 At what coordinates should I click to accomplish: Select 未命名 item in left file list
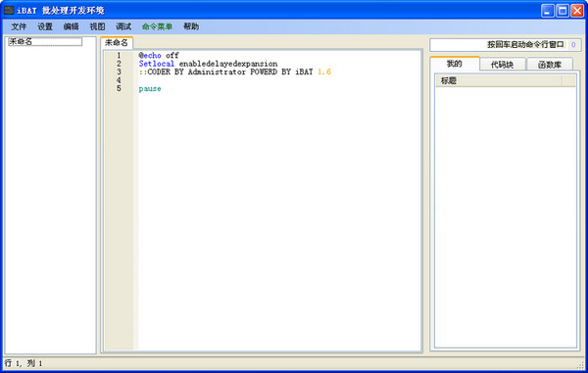pyautogui.click(x=45, y=41)
